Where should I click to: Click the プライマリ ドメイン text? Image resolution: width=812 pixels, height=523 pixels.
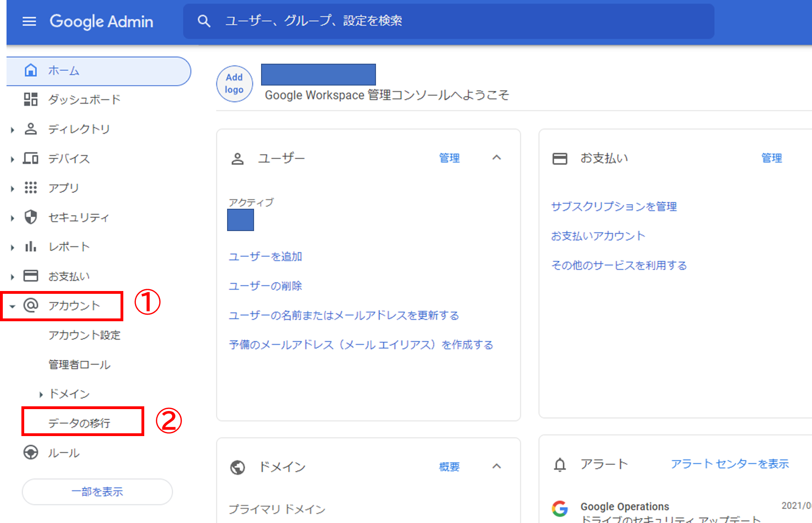[277, 510]
